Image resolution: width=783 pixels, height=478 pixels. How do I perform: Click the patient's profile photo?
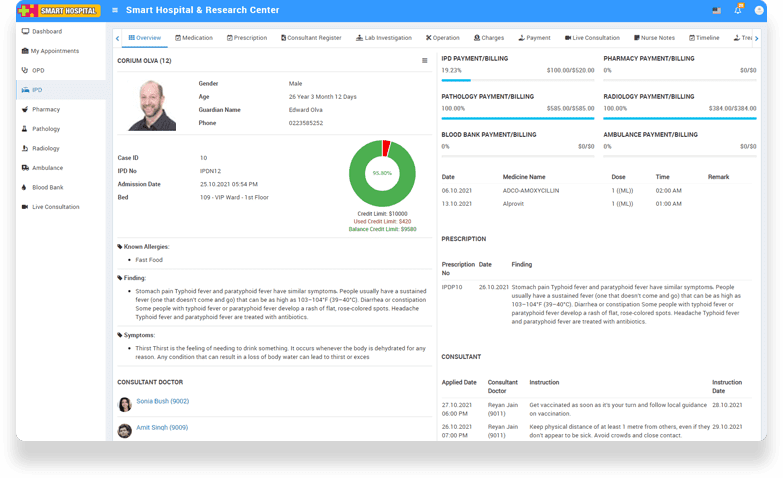(152, 104)
